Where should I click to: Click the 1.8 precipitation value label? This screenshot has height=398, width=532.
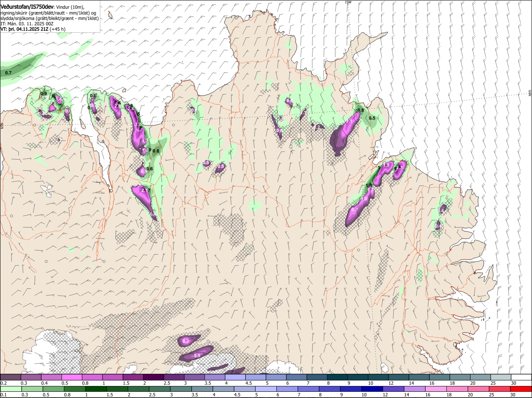(386, 165)
